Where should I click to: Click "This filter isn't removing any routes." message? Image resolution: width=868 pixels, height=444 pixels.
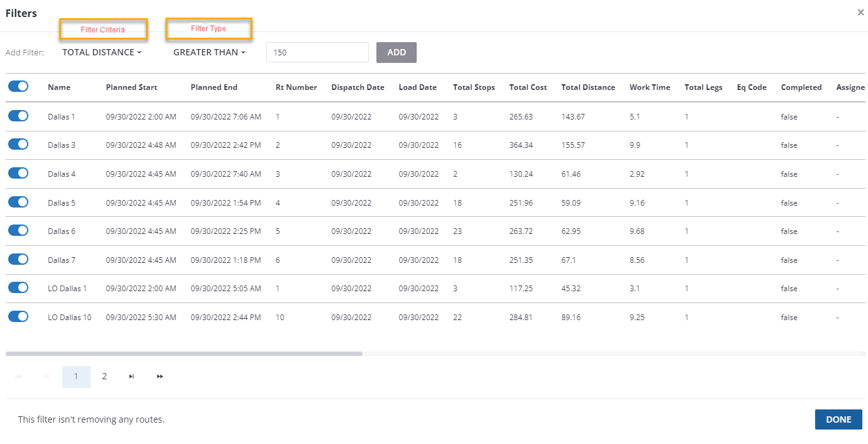(x=91, y=419)
